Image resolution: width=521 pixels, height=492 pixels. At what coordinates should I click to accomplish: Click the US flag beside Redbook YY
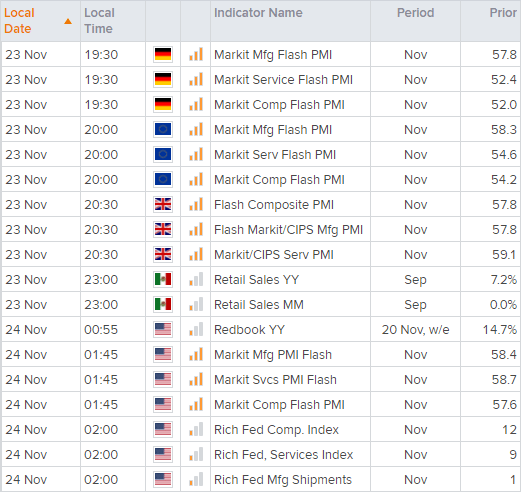163,329
